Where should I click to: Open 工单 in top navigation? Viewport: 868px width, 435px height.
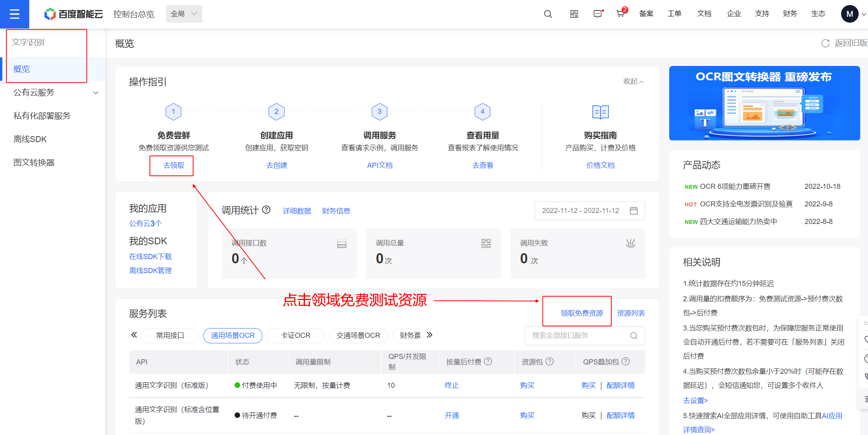[x=674, y=14]
